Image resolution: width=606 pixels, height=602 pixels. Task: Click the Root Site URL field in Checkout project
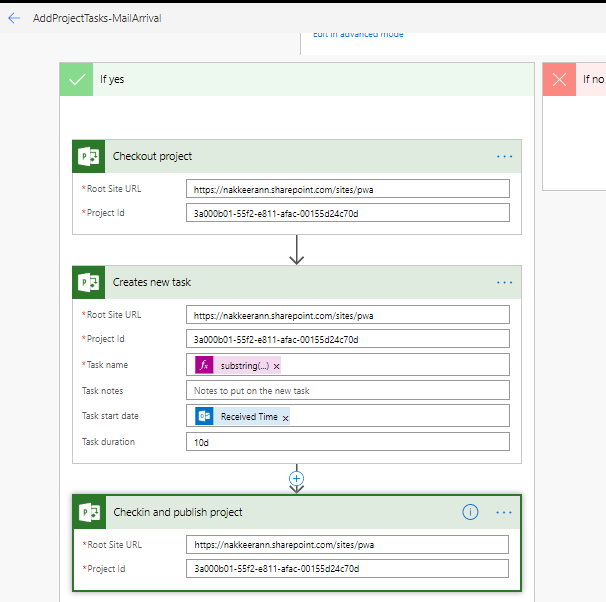coord(347,189)
